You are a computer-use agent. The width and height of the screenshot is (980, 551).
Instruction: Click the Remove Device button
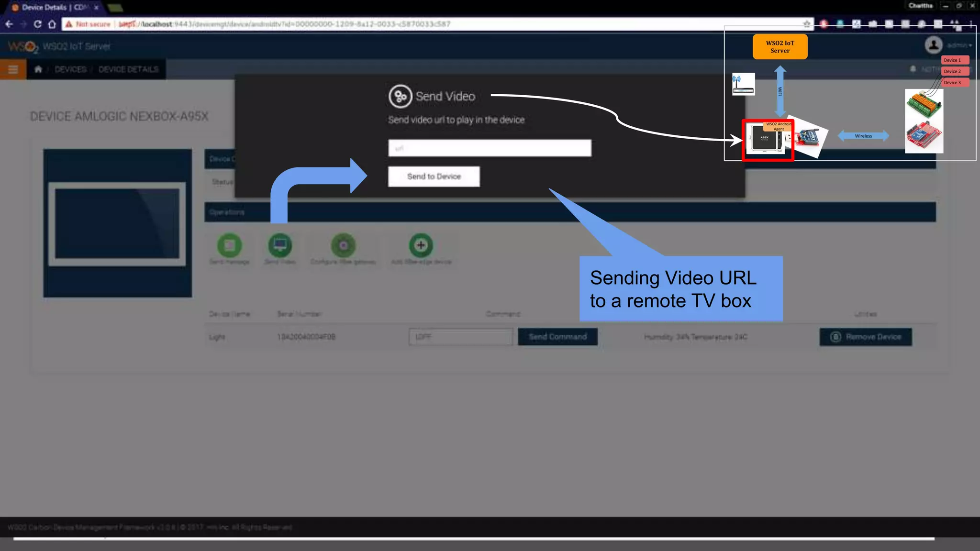coord(866,337)
